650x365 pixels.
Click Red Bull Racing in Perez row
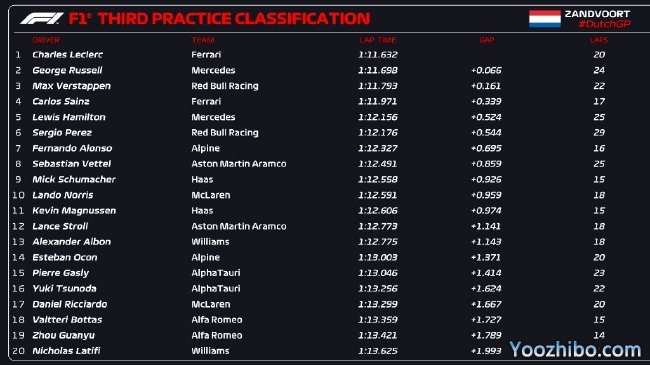tap(225, 133)
